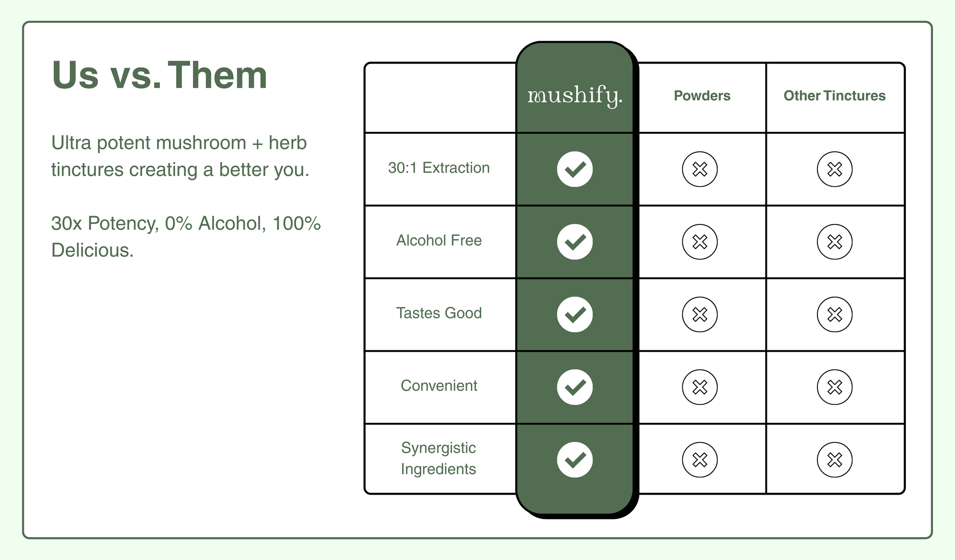Click the mushify checkmark for Synergistic Ingredients
This screenshot has height=560, width=955.
(x=575, y=460)
